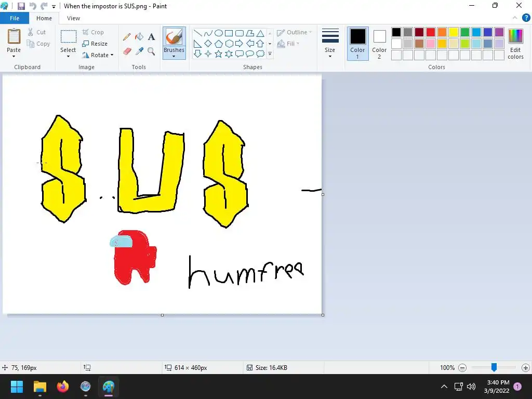Click the Crop button
This screenshot has height=399, width=532.
click(93, 32)
